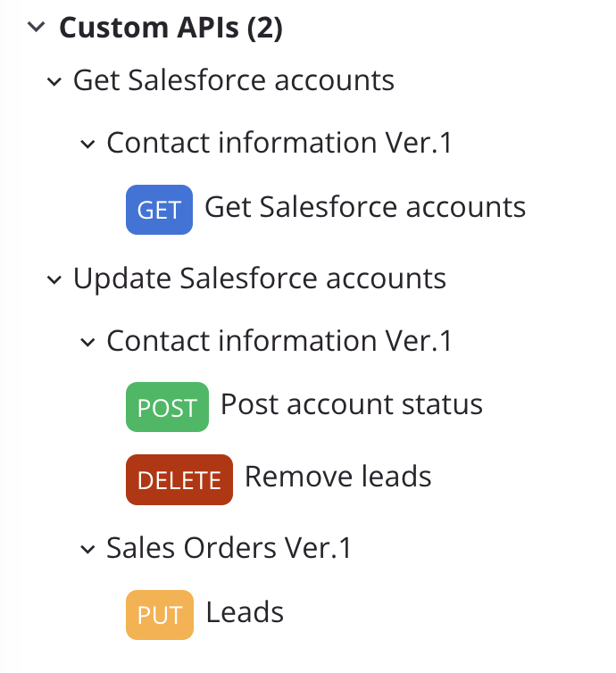Click the green POST method badge
Image resolution: width=616 pixels, height=673 pixels.
pyautogui.click(x=167, y=407)
